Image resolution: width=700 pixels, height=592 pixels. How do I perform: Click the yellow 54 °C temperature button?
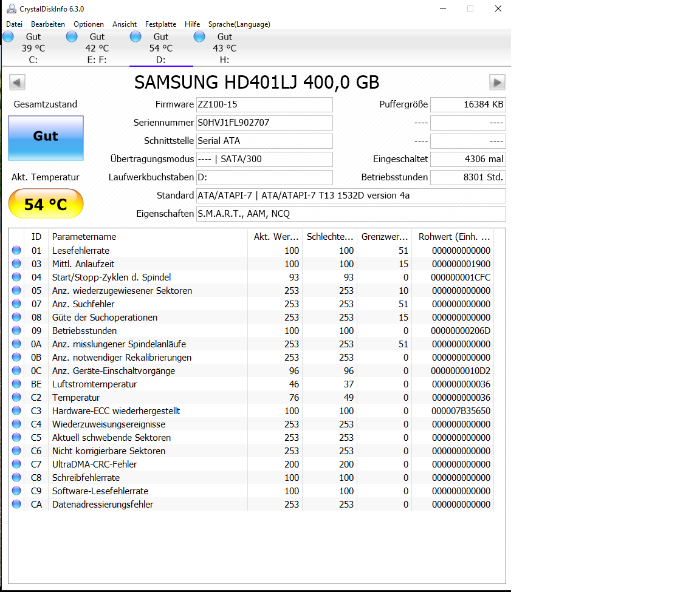coord(46,204)
